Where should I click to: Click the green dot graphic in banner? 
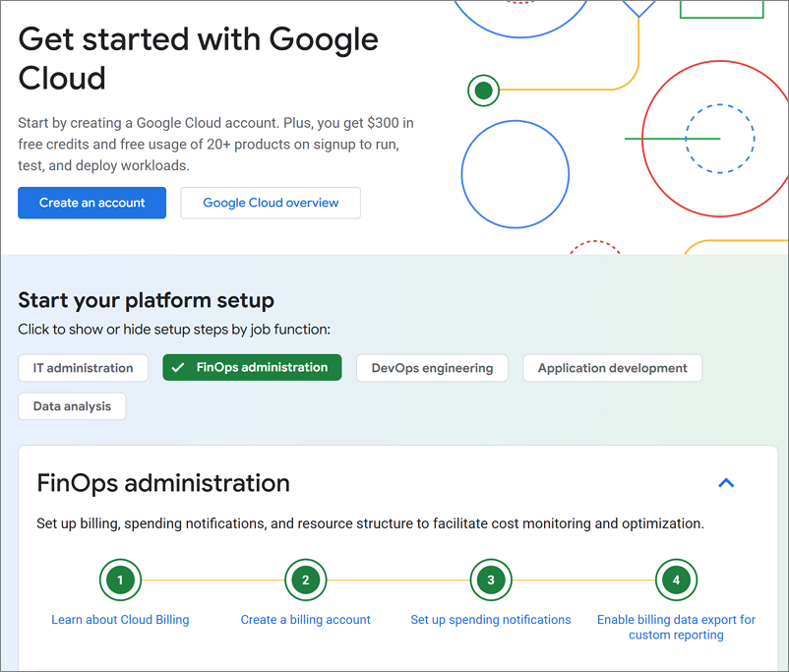click(483, 91)
